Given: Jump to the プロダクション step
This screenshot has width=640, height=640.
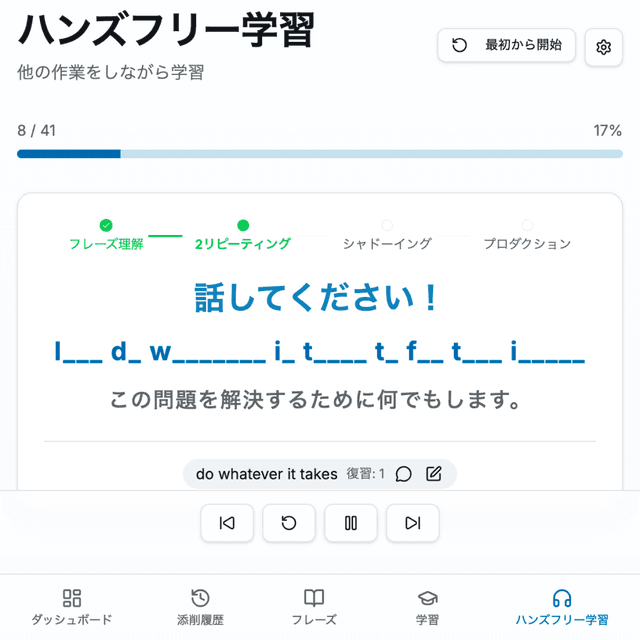Looking at the screenshot, I should pos(527,235).
